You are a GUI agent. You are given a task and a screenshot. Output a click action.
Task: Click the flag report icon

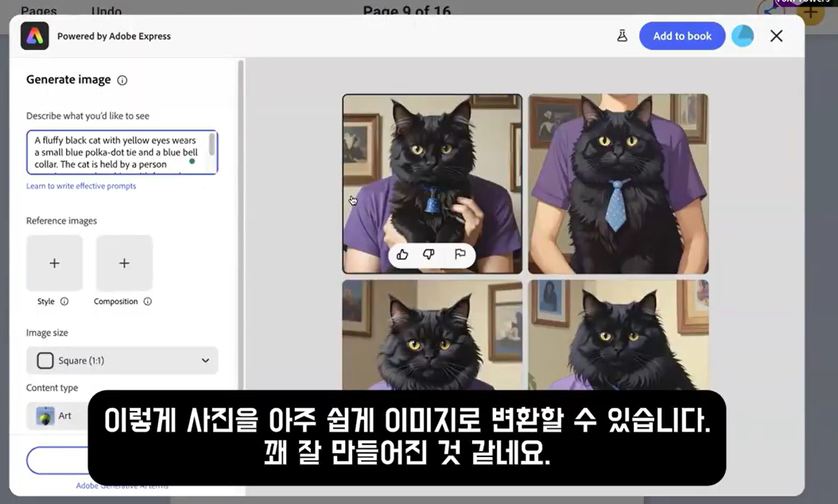click(x=460, y=254)
